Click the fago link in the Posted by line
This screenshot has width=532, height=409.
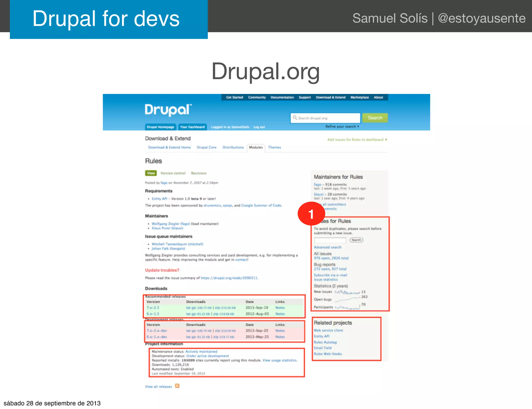[164, 183]
